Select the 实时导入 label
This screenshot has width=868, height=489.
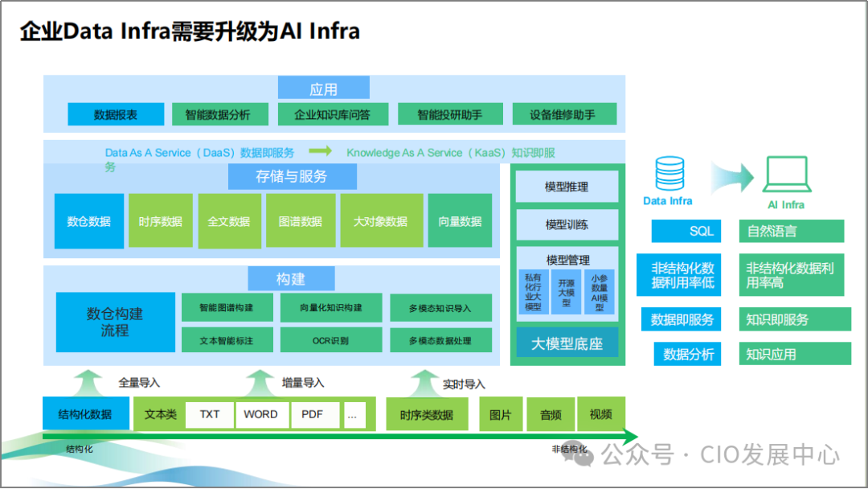(x=464, y=384)
